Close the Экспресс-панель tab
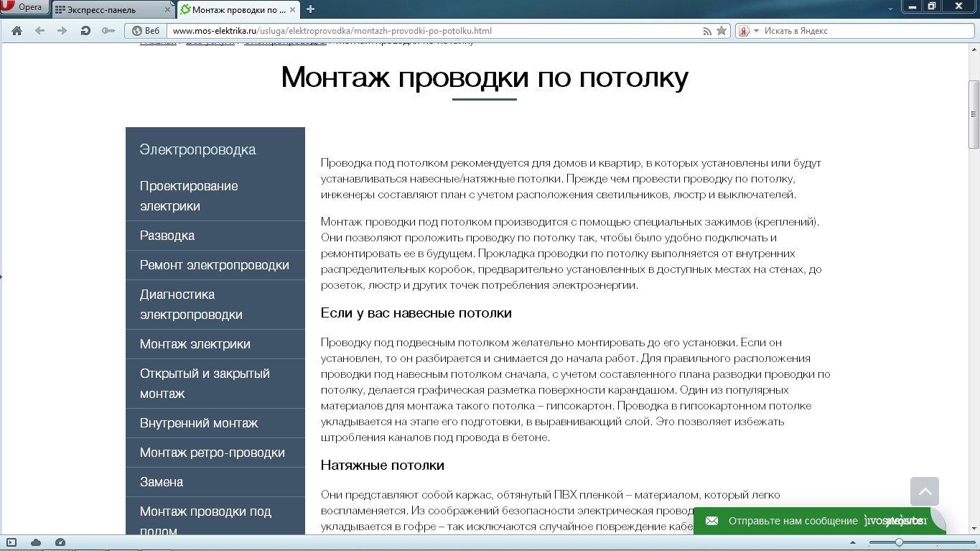Image resolution: width=980 pixels, height=551 pixels. click(167, 9)
